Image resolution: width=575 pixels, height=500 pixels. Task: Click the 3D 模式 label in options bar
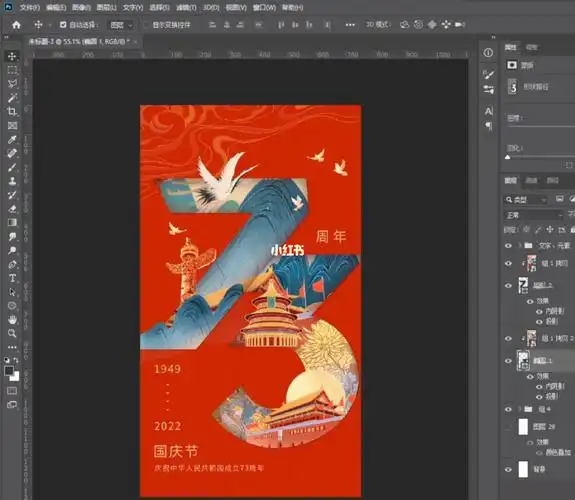pos(377,25)
